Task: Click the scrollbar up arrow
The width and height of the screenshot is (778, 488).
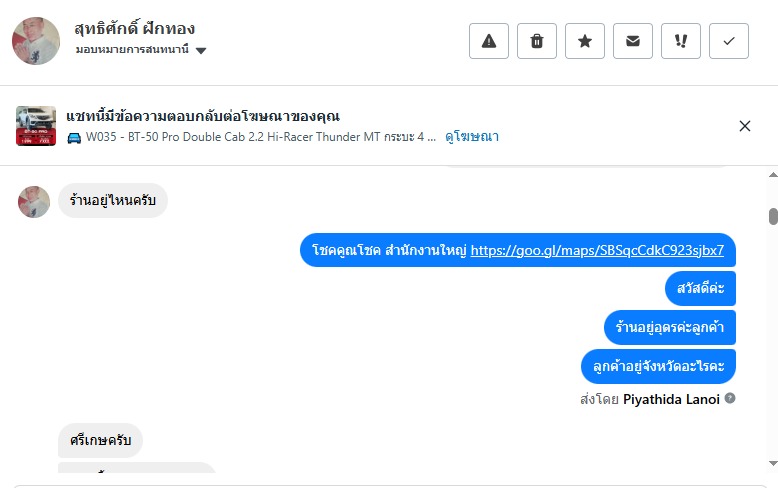Action: pyautogui.click(x=772, y=174)
